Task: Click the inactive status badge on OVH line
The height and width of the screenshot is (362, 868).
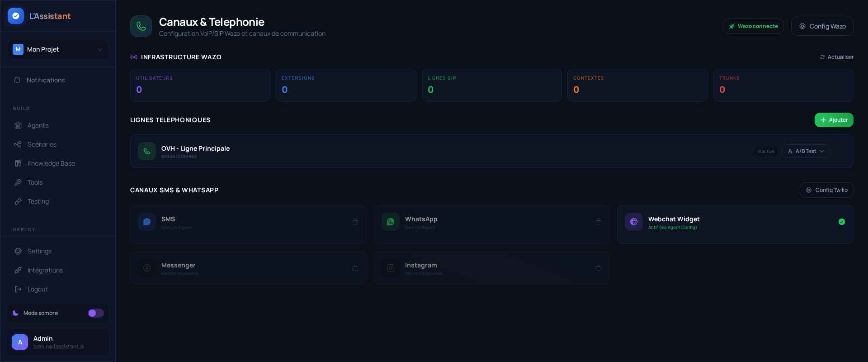Action: coord(766,151)
